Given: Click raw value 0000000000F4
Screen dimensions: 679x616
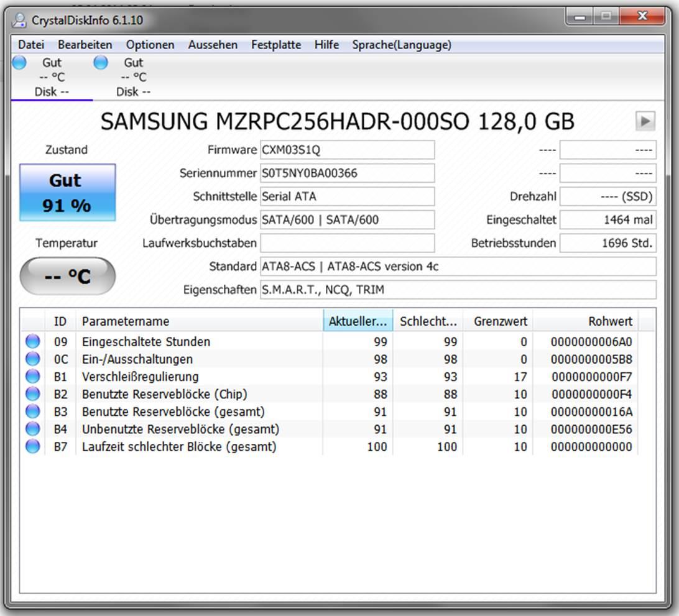Looking at the screenshot, I should [x=591, y=394].
